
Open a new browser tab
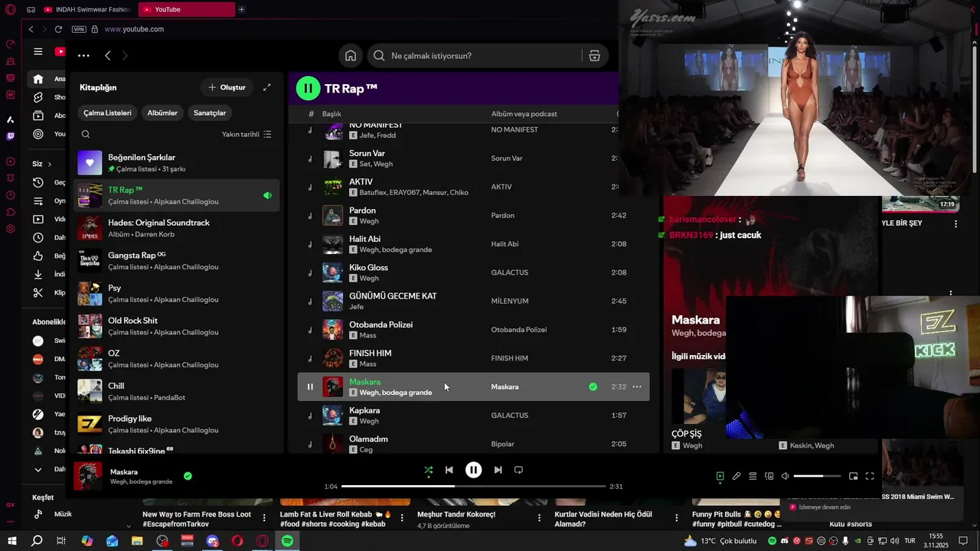coord(241,9)
